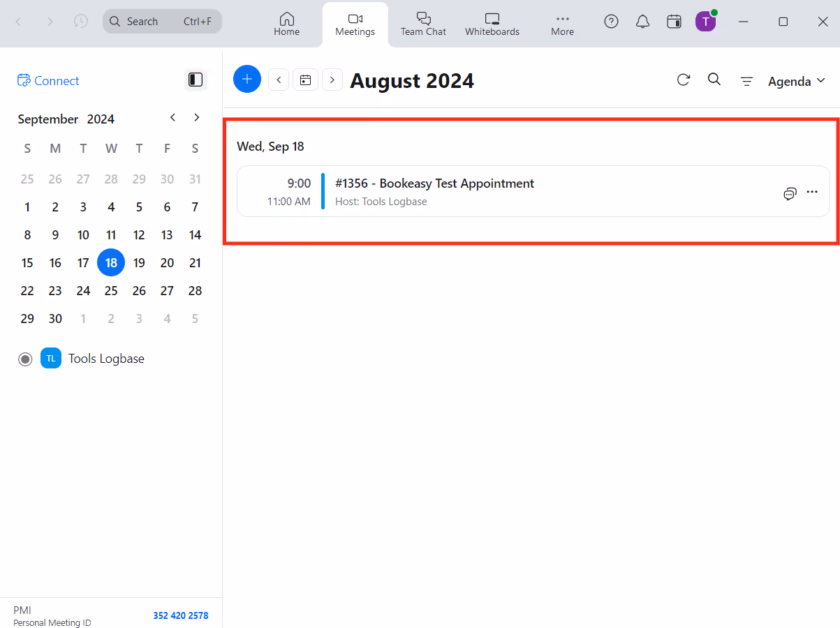Jump to today with calendar button
840x628 pixels.
click(305, 80)
